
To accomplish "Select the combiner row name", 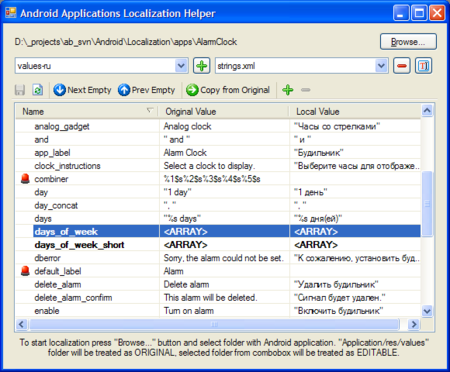I will pyautogui.click(x=51, y=179).
